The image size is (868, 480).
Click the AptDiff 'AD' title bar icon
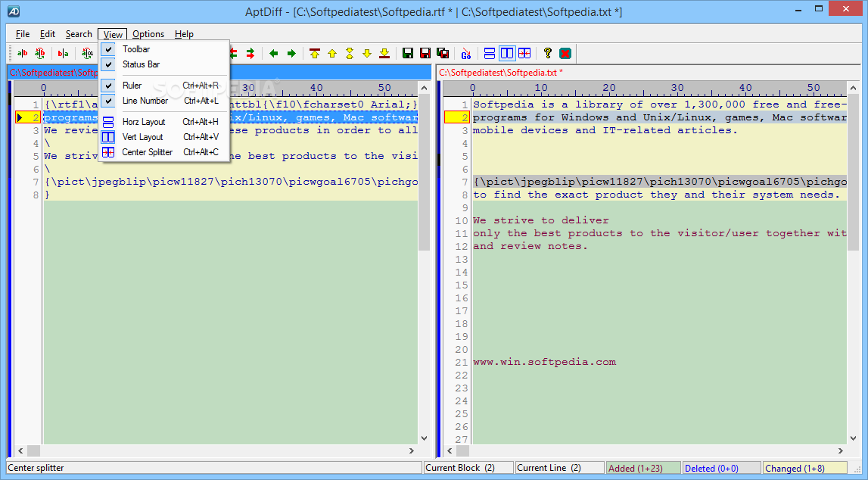point(14,11)
